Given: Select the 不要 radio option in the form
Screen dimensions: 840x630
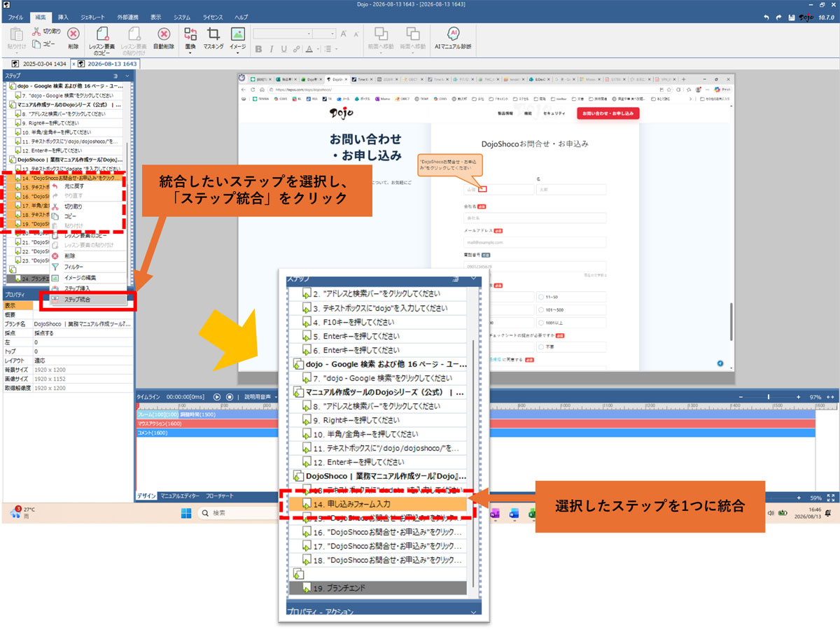Looking at the screenshot, I should [x=542, y=346].
